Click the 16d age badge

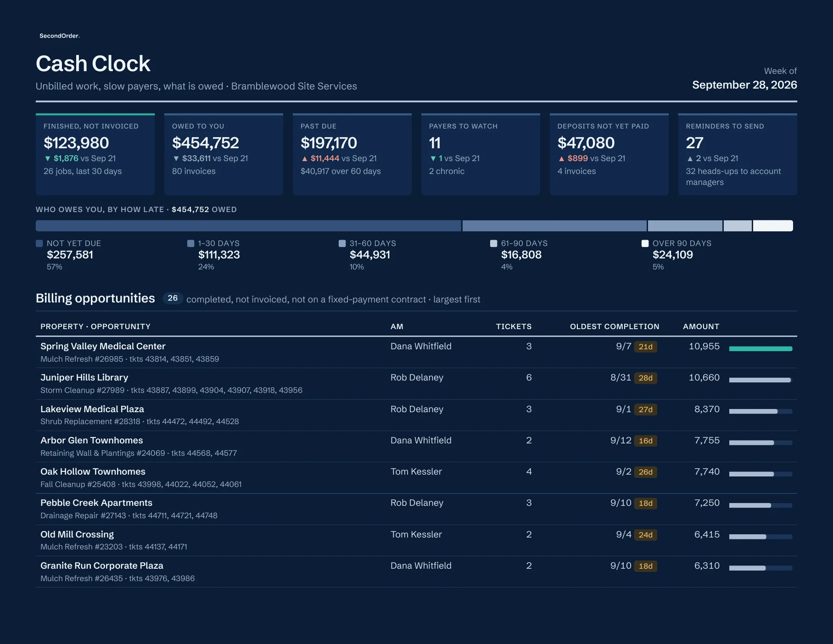click(x=645, y=441)
